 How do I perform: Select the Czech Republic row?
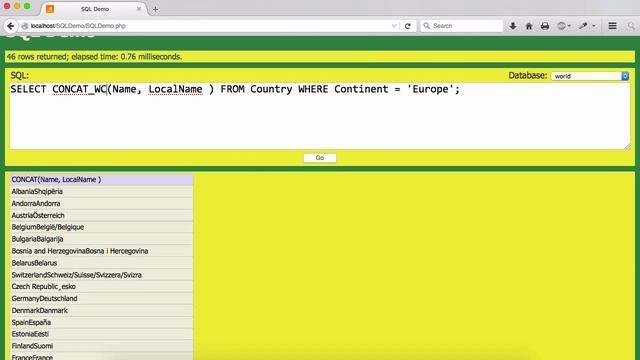pyautogui.click(x=101, y=287)
